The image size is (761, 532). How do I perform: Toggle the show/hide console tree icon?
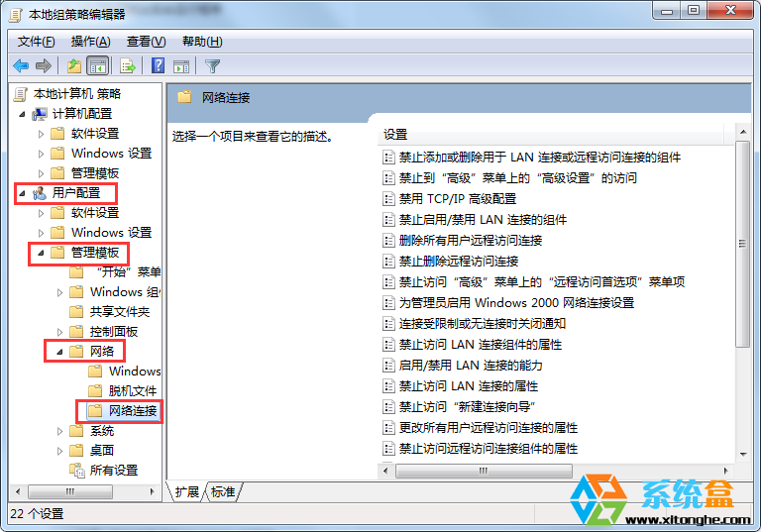point(97,65)
